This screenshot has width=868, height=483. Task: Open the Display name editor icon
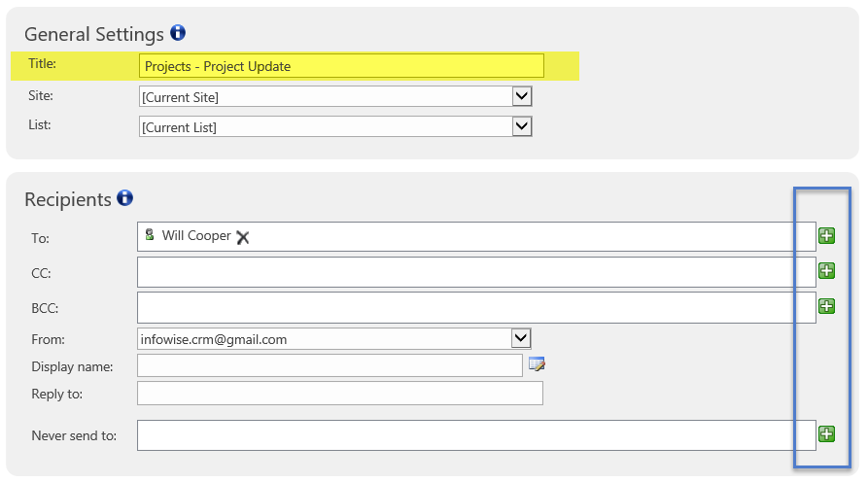[x=537, y=364]
